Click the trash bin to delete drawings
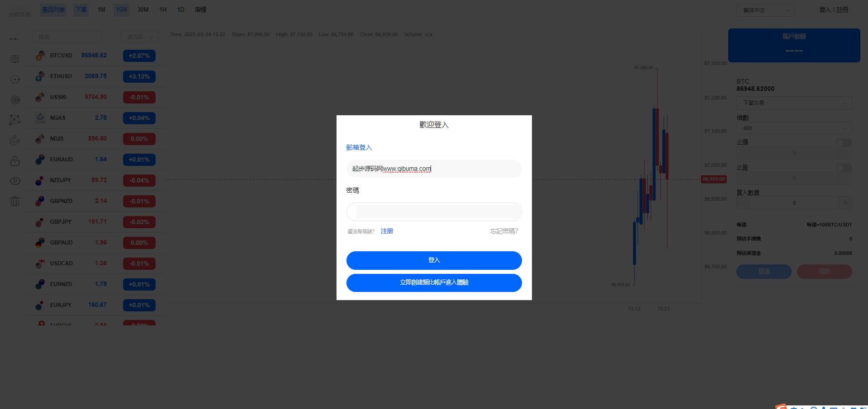The image size is (868, 409). (15, 201)
